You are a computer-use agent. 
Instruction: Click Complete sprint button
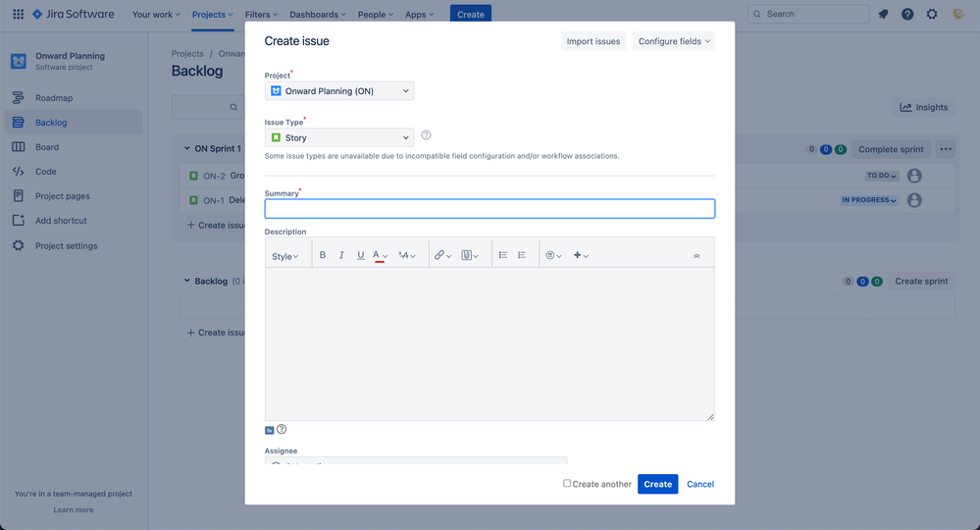[891, 149]
